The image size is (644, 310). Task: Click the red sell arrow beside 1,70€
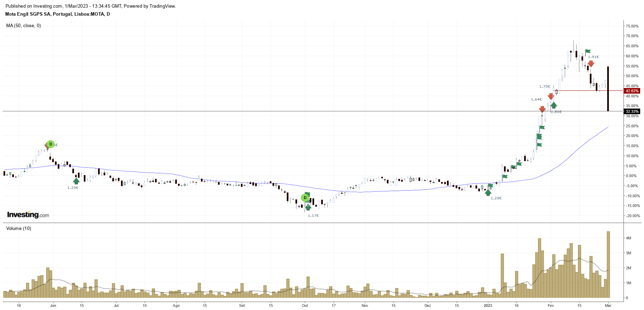tap(551, 96)
